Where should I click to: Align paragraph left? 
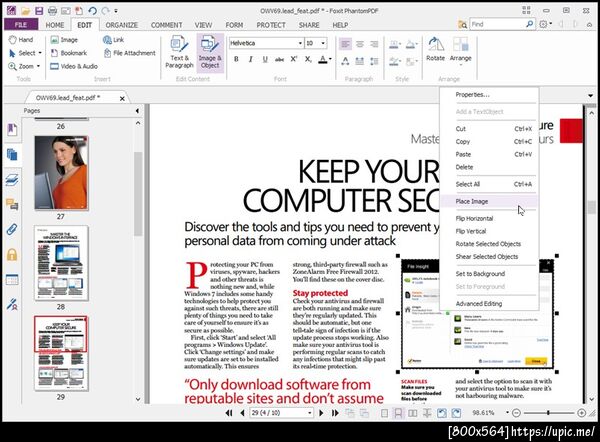point(345,44)
